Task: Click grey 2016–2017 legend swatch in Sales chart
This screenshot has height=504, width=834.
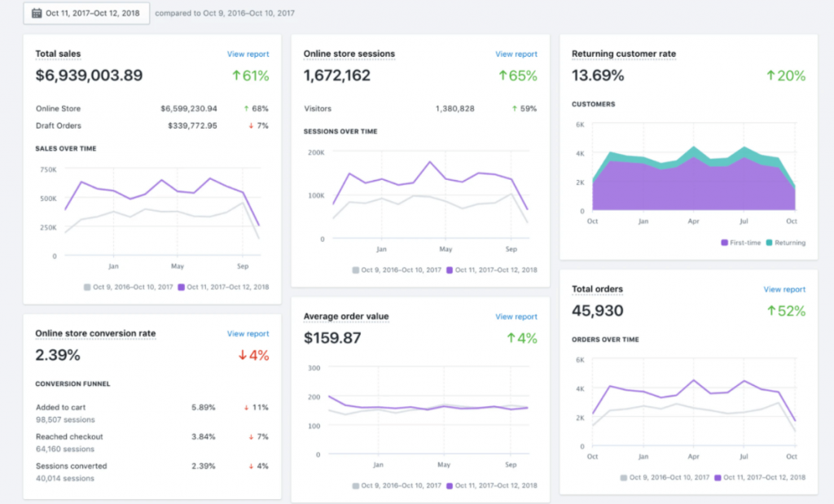Action: click(87, 287)
